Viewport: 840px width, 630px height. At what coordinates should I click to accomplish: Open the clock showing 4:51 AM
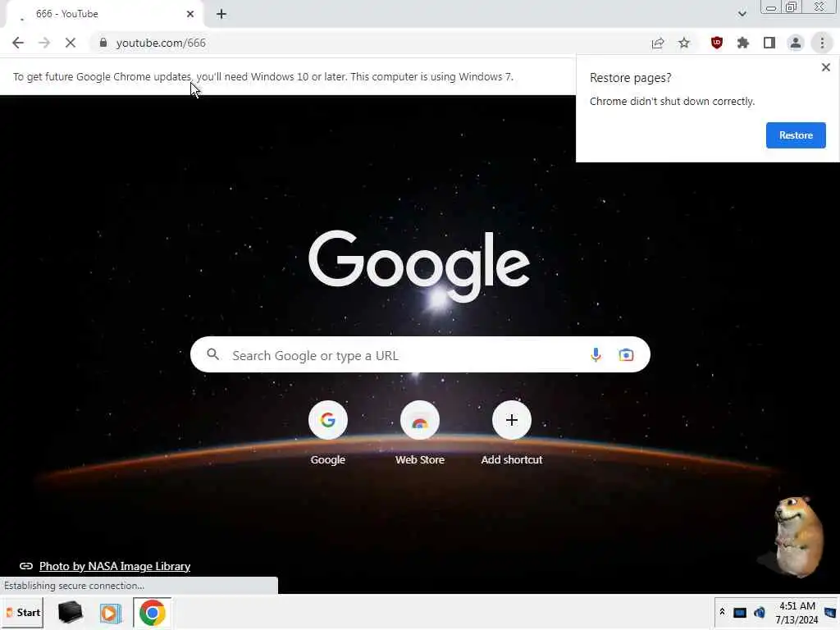797,612
